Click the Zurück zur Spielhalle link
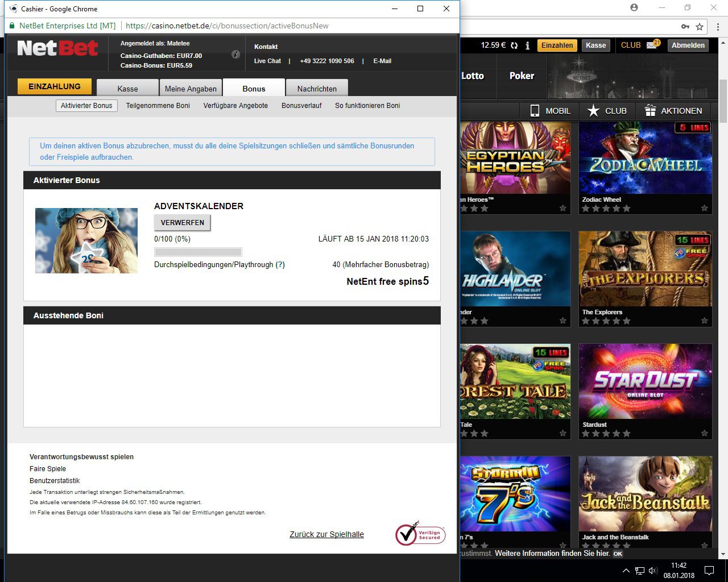Image resolution: width=728 pixels, height=582 pixels. (x=326, y=534)
